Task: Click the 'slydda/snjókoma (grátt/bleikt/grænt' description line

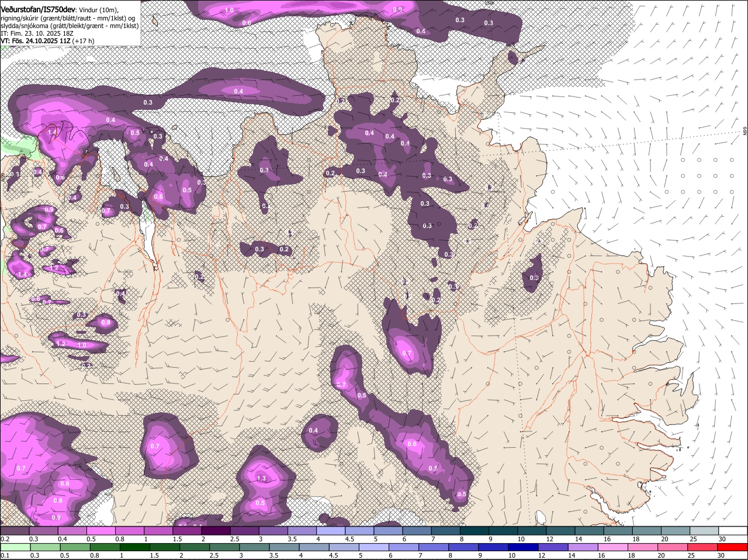Action: [69, 26]
